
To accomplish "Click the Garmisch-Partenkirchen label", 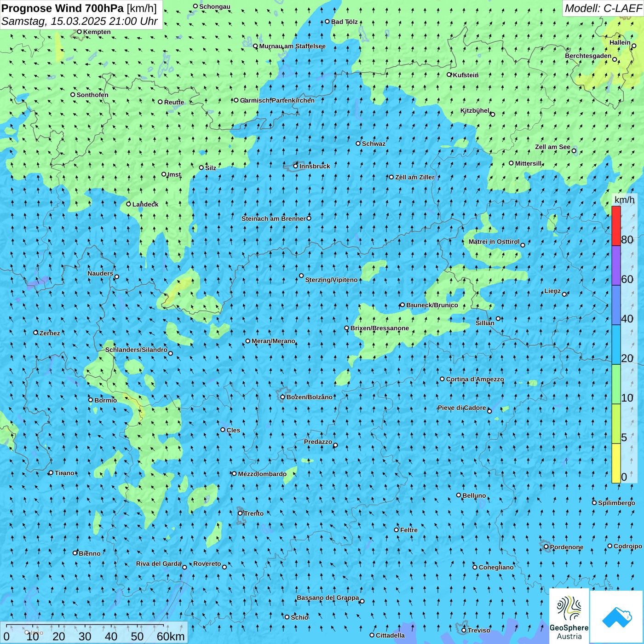I will tap(277, 100).
